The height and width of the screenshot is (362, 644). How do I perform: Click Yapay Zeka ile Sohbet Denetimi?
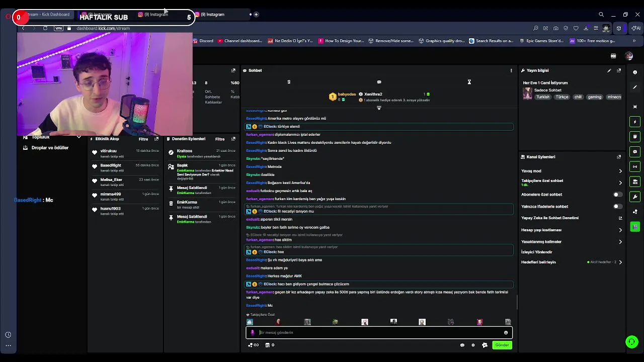pyautogui.click(x=550, y=218)
